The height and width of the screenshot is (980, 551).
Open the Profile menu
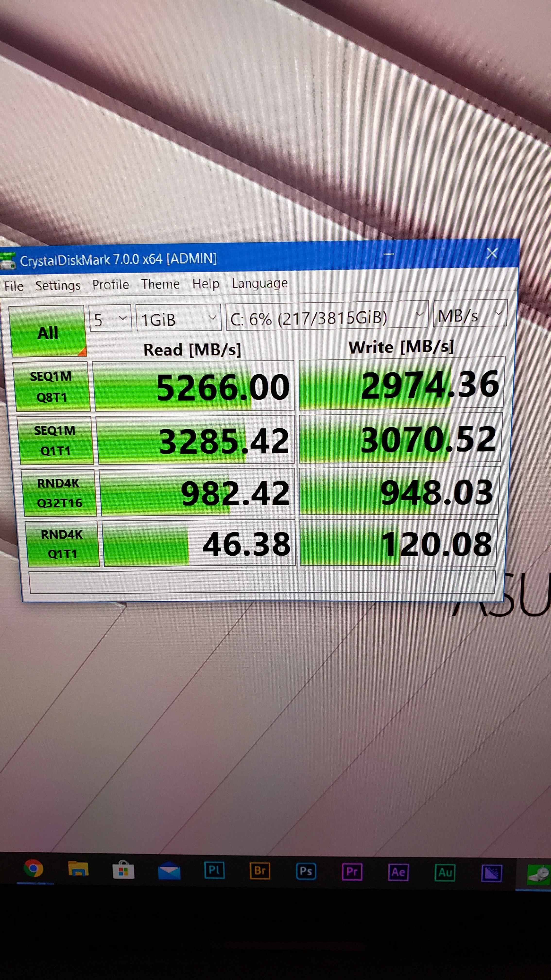tap(111, 285)
